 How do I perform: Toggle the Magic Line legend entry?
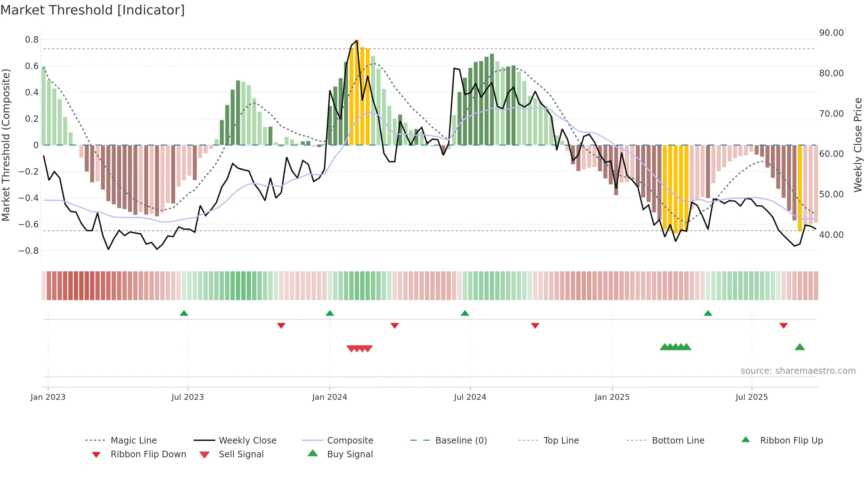121,440
